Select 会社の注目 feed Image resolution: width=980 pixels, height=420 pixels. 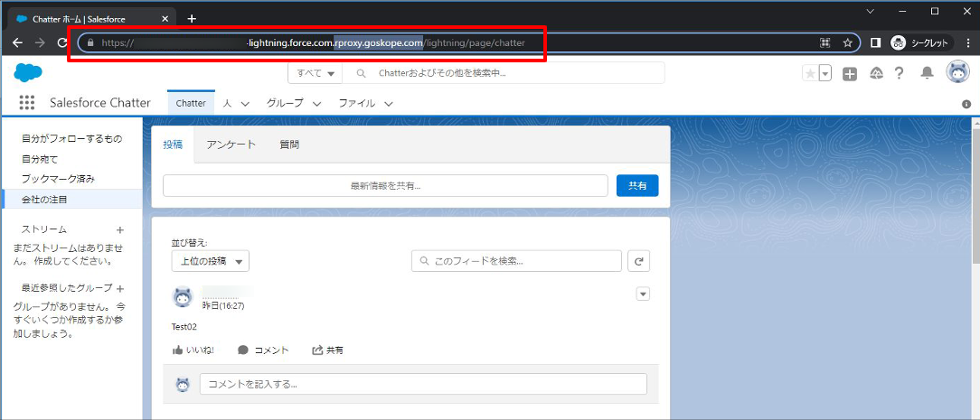point(72,199)
